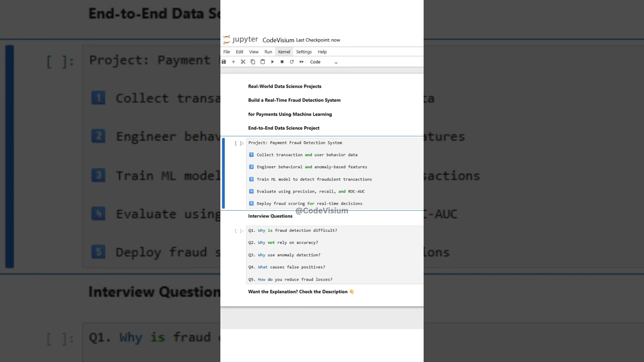Click the execution prompt of the project cell
644x362 pixels.
click(239, 143)
